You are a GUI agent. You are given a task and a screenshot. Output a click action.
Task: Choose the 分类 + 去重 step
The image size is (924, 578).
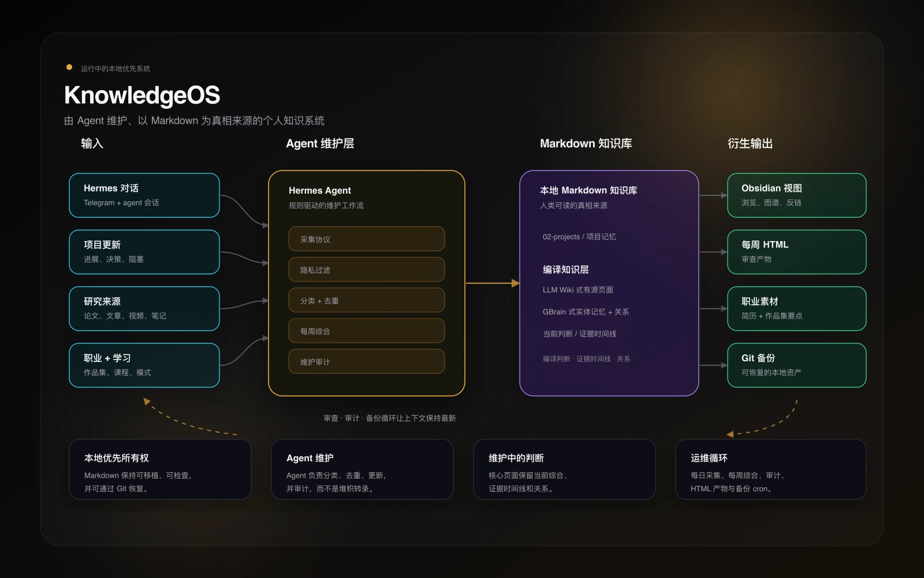pos(367,300)
